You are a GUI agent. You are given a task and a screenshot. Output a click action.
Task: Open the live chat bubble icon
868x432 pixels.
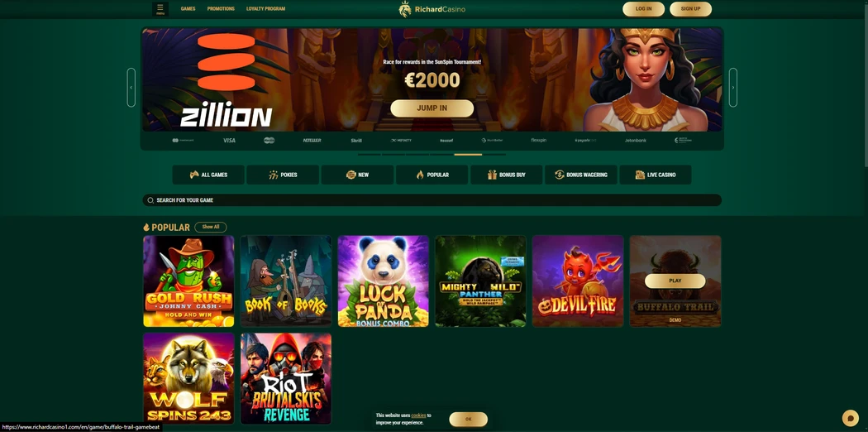click(850, 418)
